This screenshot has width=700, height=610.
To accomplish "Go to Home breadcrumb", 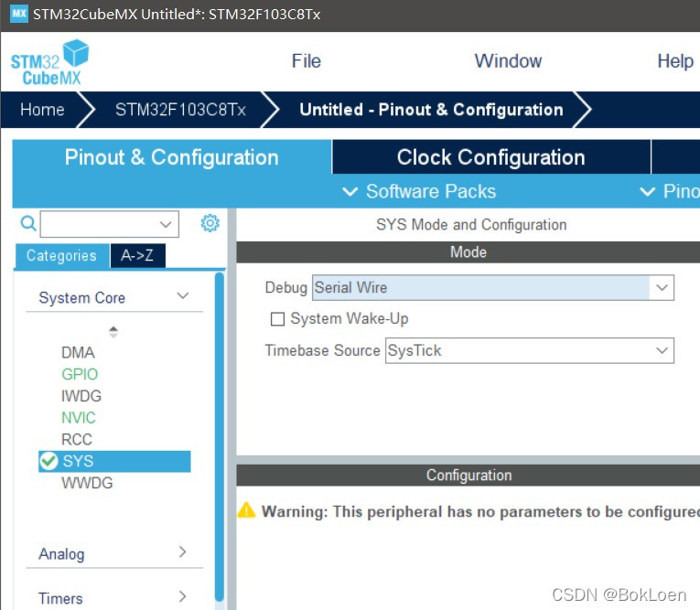I will [x=42, y=110].
